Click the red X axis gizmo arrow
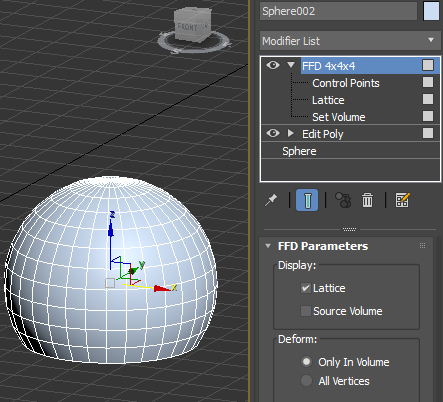 point(162,288)
